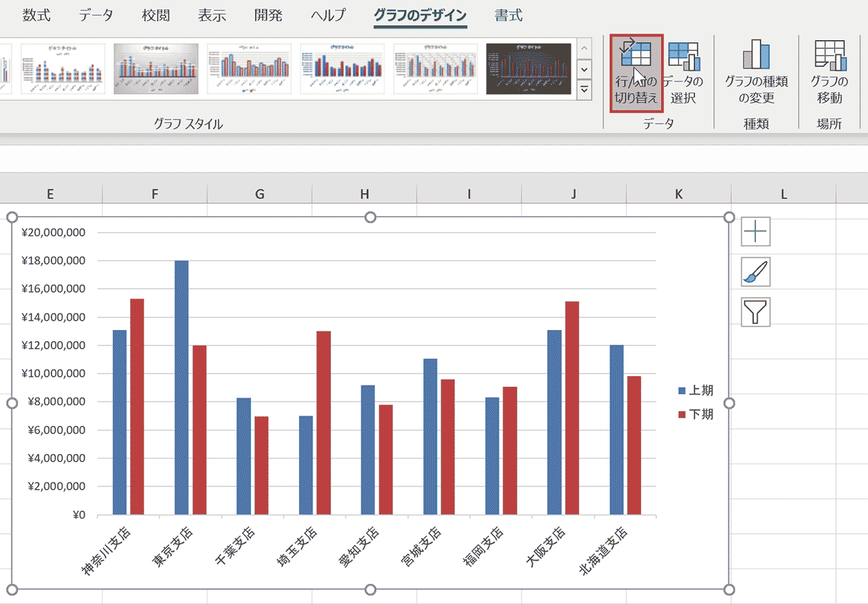Choose the first full white chart style thumbnail
This screenshot has width=868, height=604.
click(63, 69)
